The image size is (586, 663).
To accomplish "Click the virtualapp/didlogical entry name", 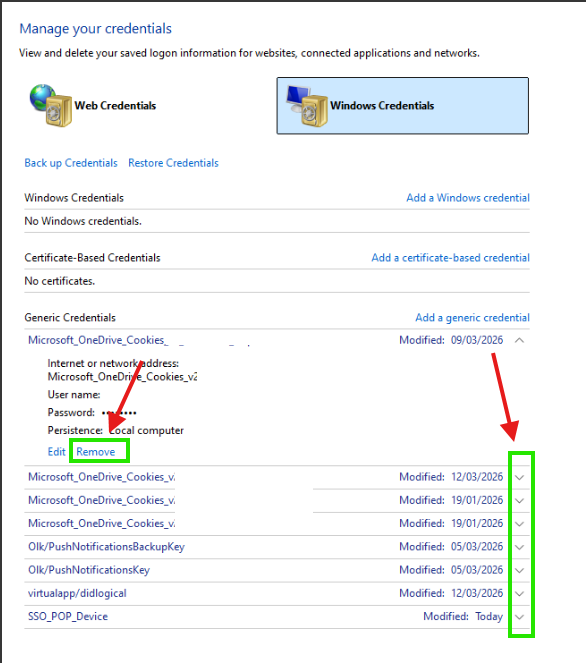I will click(x=77, y=593).
